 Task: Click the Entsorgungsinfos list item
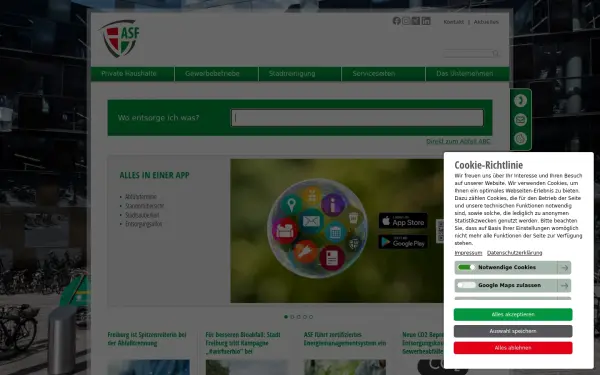click(143, 224)
